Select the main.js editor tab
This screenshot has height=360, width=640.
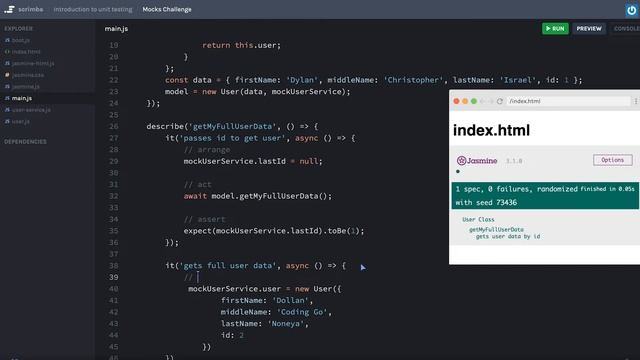click(x=116, y=29)
